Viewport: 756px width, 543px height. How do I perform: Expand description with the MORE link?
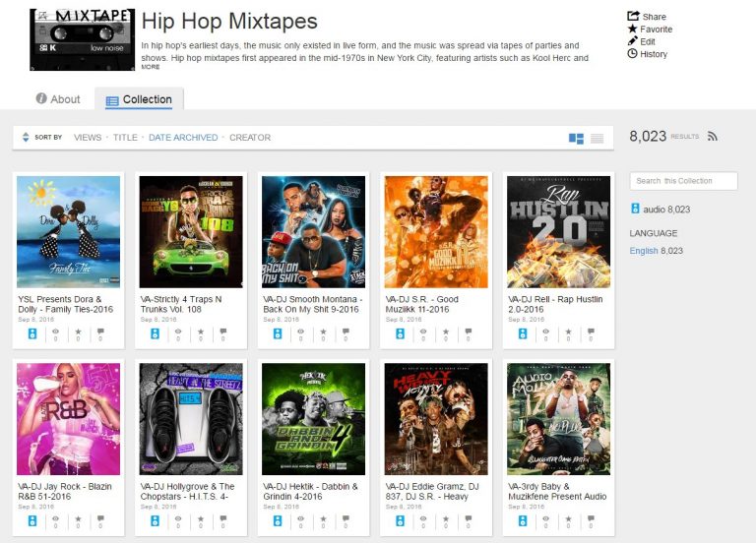[150, 68]
